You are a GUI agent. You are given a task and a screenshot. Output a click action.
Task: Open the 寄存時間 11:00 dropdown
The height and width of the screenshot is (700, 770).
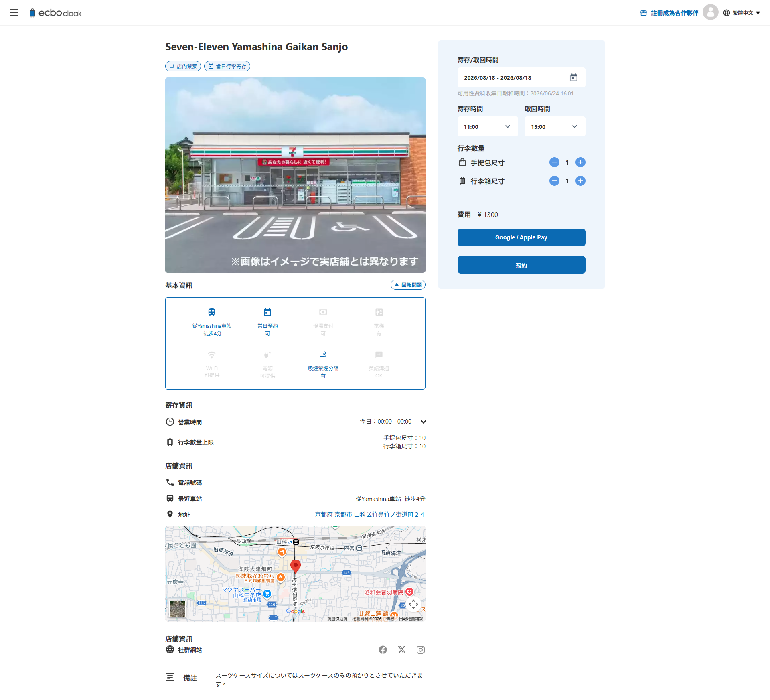click(488, 126)
